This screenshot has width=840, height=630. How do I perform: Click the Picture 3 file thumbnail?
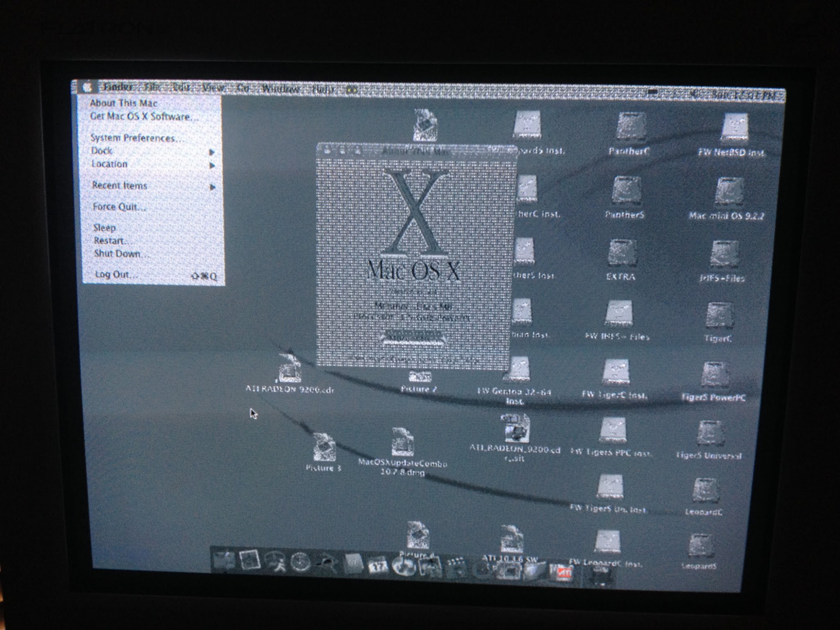[324, 448]
